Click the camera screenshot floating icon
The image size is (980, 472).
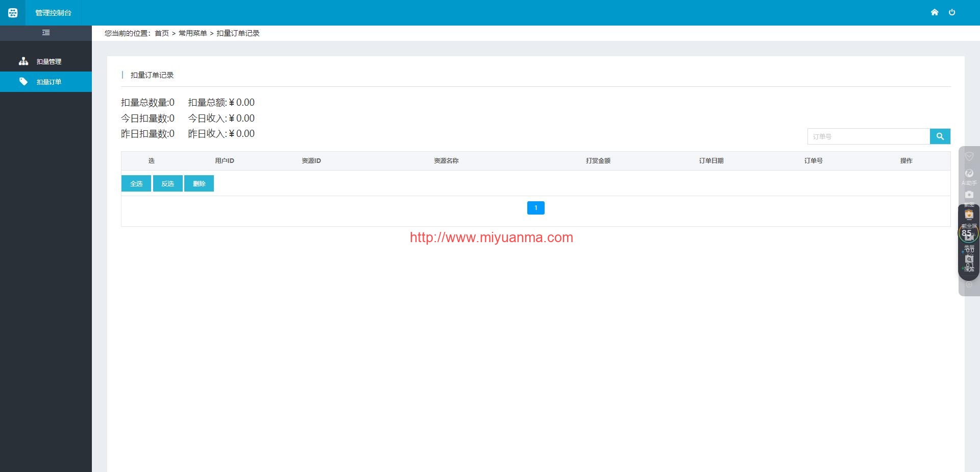[x=969, y=195]
